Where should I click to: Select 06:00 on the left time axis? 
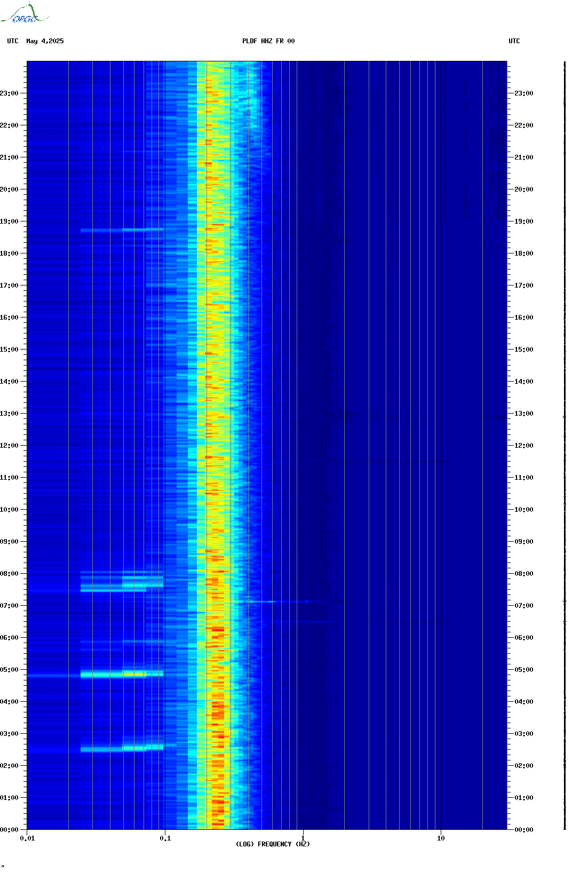(9, 638)
